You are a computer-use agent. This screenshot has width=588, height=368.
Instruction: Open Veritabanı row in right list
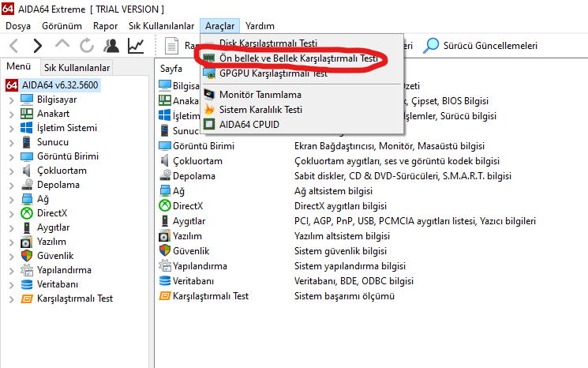[193, 281]
